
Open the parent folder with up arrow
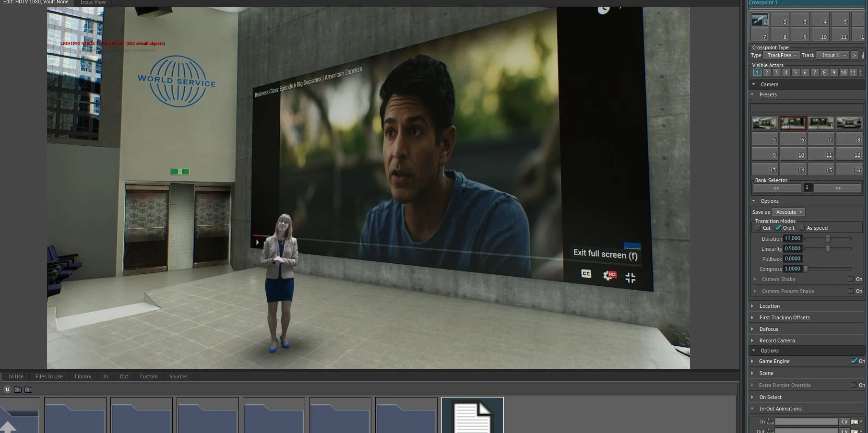pos(20,416)
